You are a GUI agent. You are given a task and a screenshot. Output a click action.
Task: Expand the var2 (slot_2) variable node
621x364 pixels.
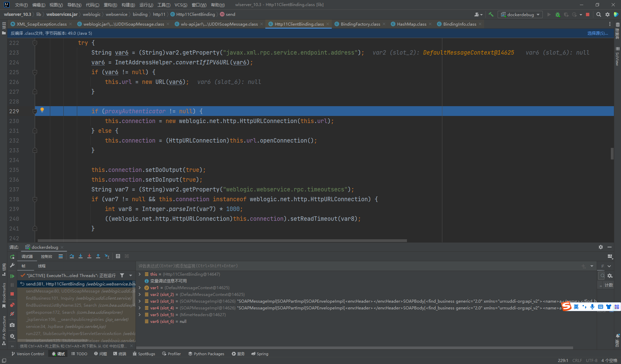point(140,294)
